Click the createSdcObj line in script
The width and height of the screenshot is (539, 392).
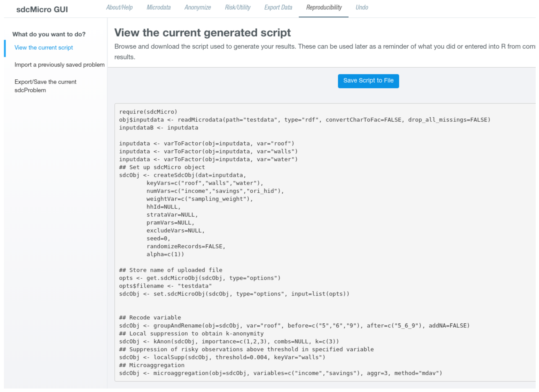182,175
